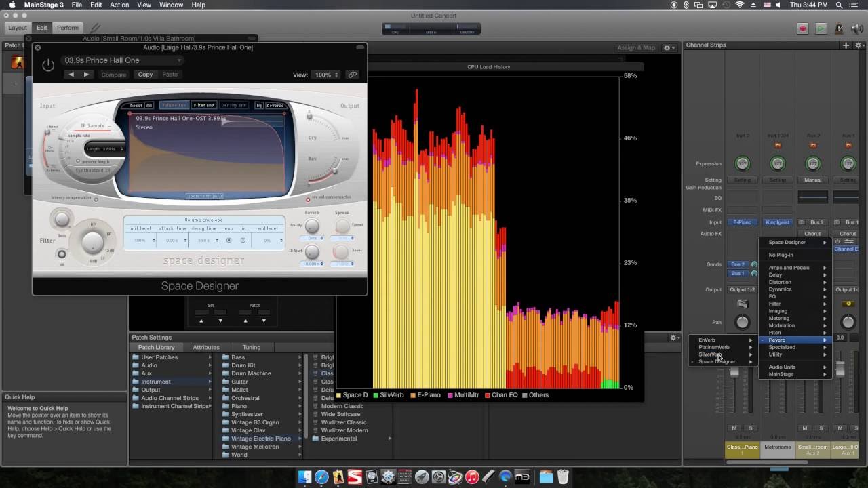The width and height of the screenshot is (868, 488).
Task: Select the lin envelope shape
Action: point(243,240)
